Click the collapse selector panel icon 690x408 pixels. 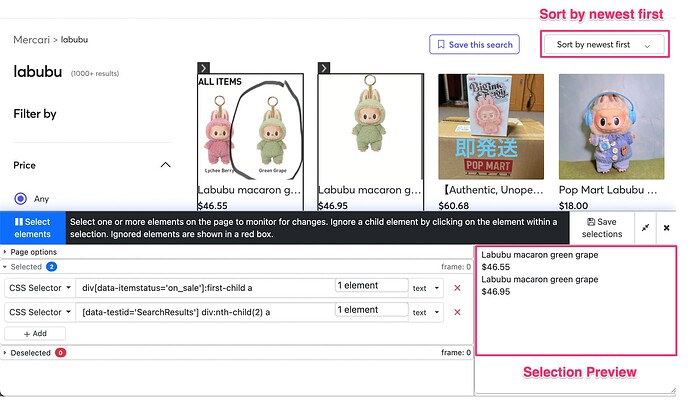(645, 228)
